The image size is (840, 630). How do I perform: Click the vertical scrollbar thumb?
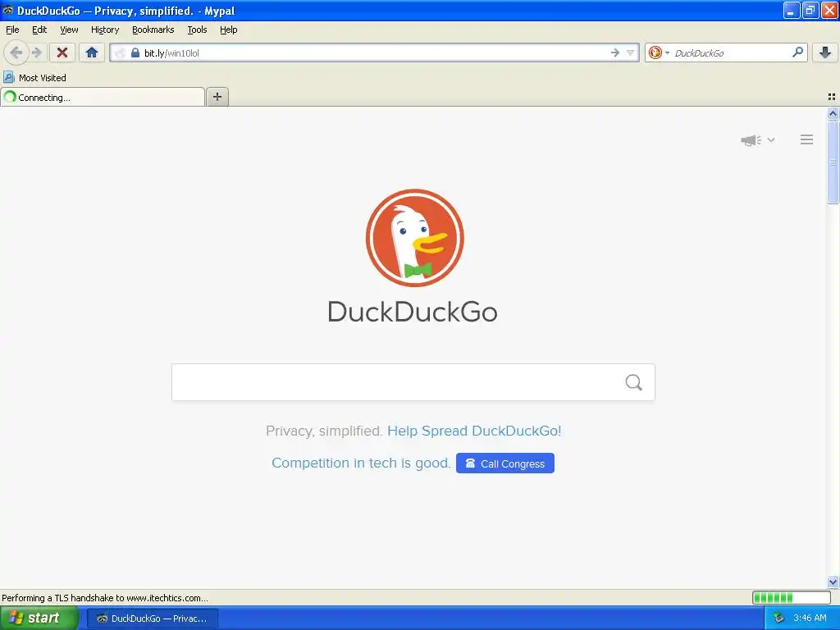[x=833, y=162]
